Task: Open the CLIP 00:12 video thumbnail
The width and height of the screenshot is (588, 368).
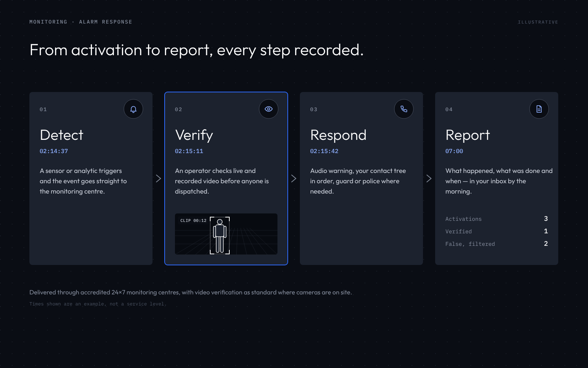Action: coord(226,234)
